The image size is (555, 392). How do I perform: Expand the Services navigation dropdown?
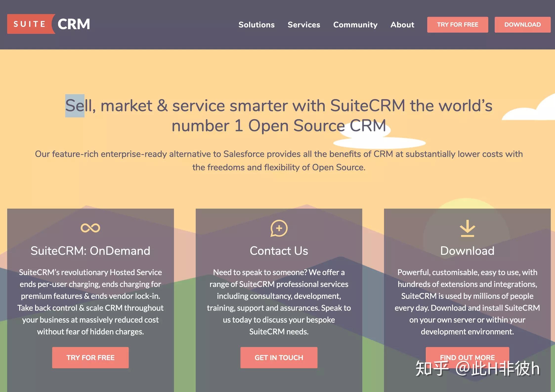point(304,25)
